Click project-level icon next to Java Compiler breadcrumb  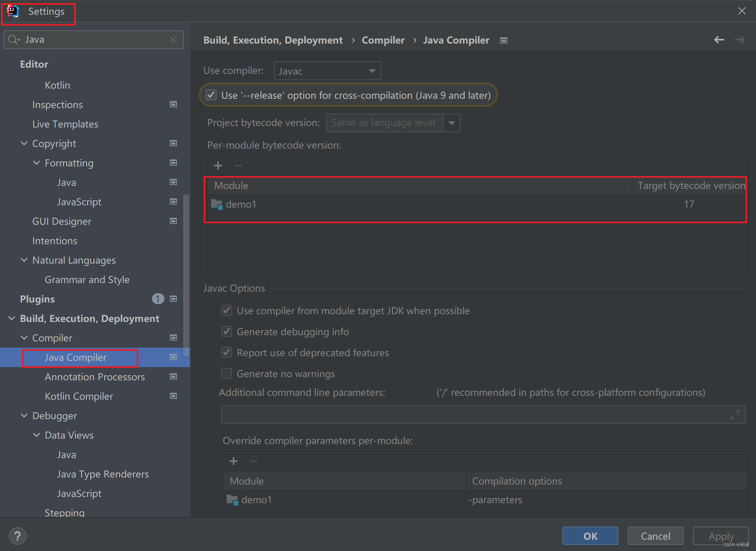(x=504, y=40)
